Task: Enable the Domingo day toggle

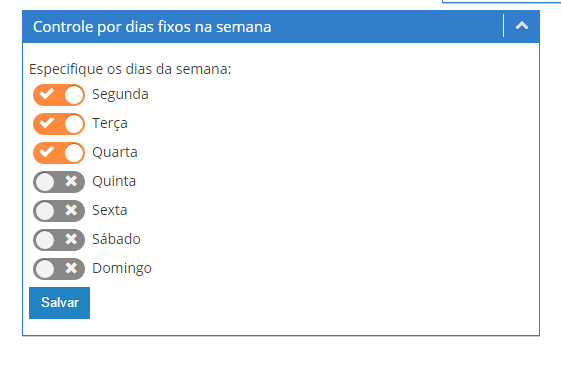Action: pos(59,269)
